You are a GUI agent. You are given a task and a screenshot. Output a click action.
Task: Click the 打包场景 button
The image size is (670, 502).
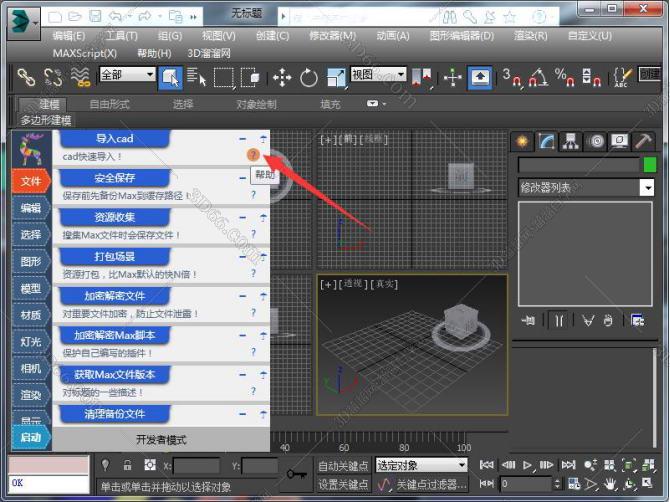[114, 256]
